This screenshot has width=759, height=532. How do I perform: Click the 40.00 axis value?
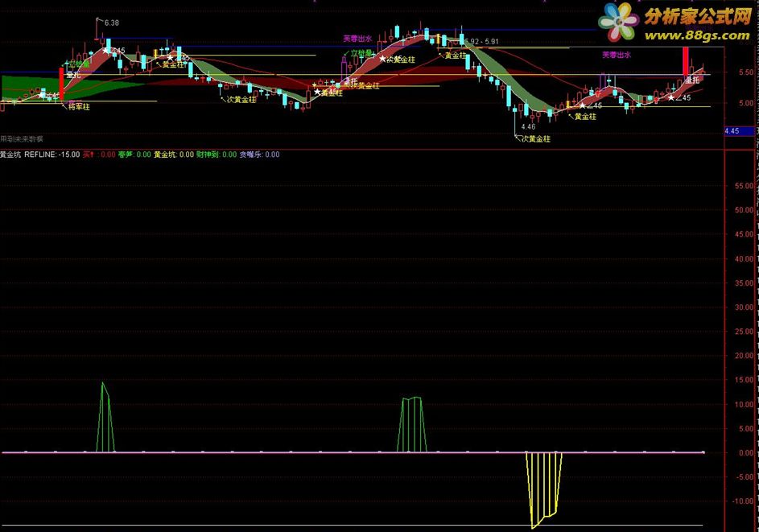(744, 259)
